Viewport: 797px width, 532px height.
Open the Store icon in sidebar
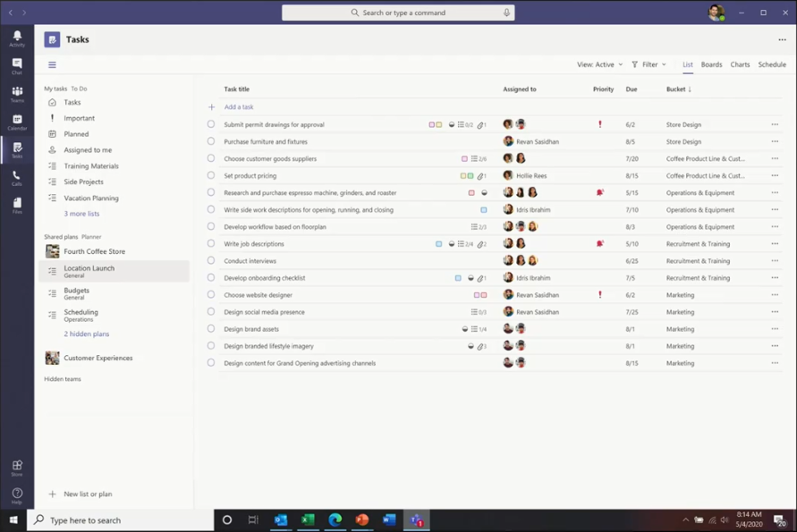tap(17, 468)
